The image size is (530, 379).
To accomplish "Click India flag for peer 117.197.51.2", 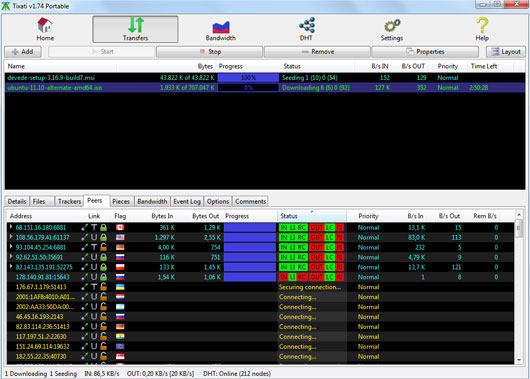I will point(120,336).
